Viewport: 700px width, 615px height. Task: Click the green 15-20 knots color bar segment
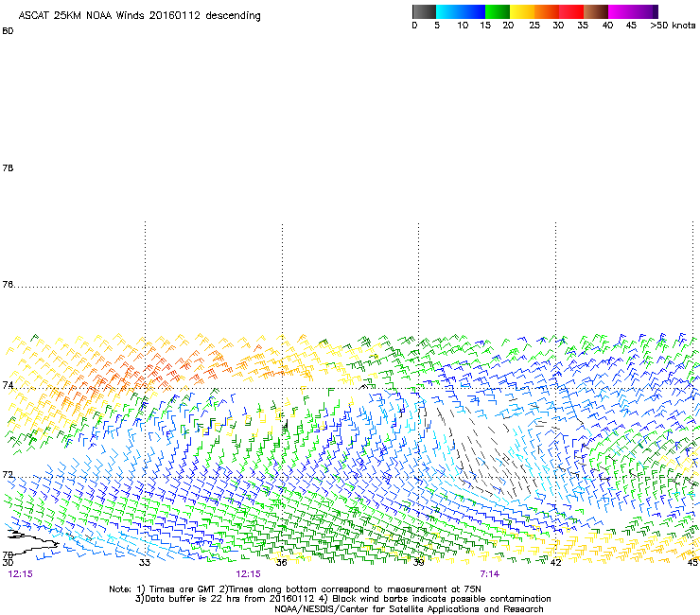click(498, 11)
